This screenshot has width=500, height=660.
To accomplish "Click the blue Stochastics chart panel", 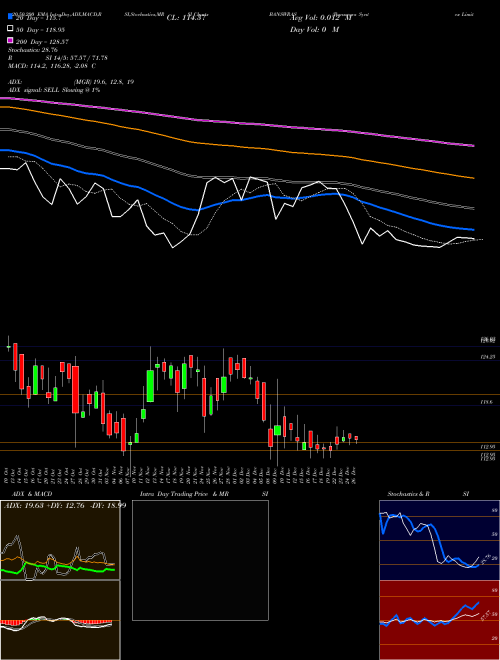I will [439, 540].
